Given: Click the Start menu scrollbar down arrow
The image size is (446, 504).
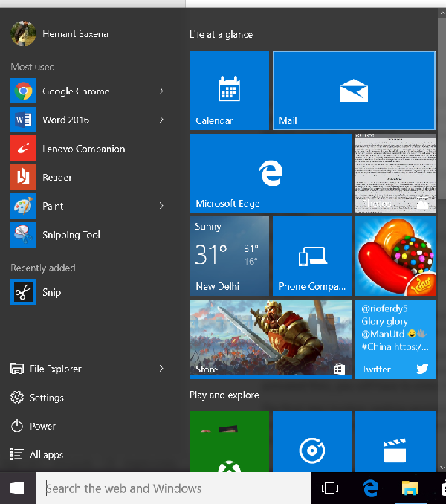Looking at the screenshot, I should [x=442, y=468].
